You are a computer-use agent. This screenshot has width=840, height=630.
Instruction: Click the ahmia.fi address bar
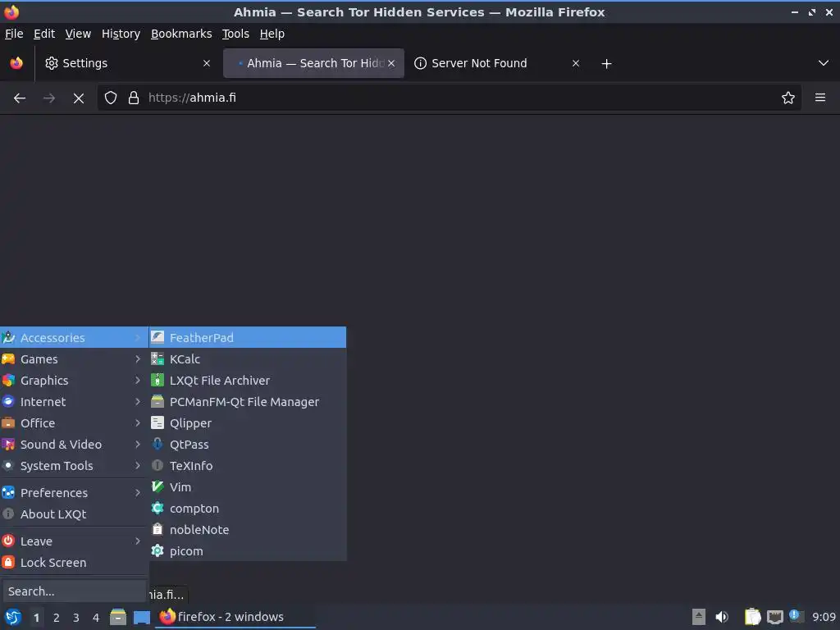click(x=450, y=98)
